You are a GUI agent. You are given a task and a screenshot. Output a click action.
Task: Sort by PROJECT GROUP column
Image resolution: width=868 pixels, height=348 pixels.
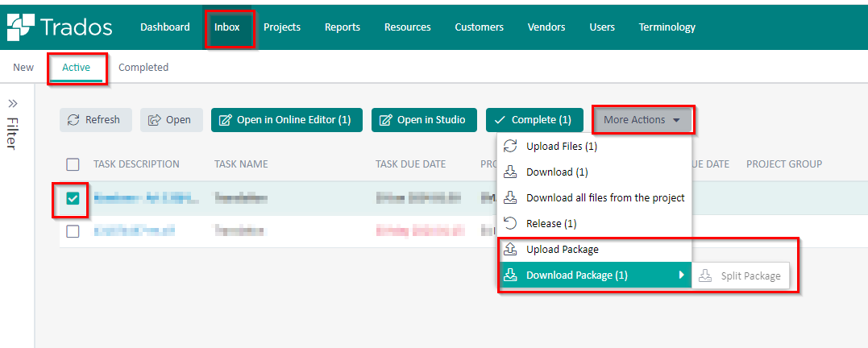(784, 164)
